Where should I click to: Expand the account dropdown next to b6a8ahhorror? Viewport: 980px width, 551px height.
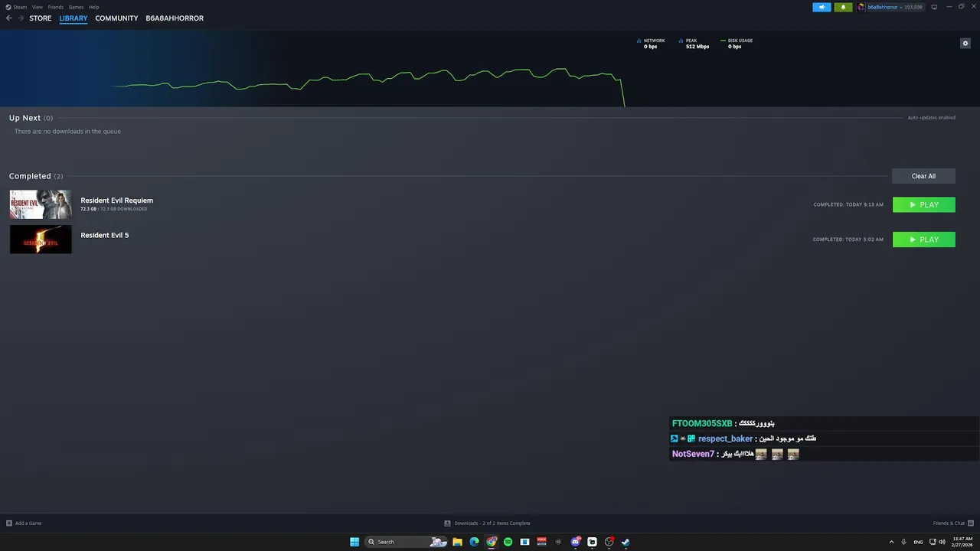pyautogui.click(x=901, y=7)
